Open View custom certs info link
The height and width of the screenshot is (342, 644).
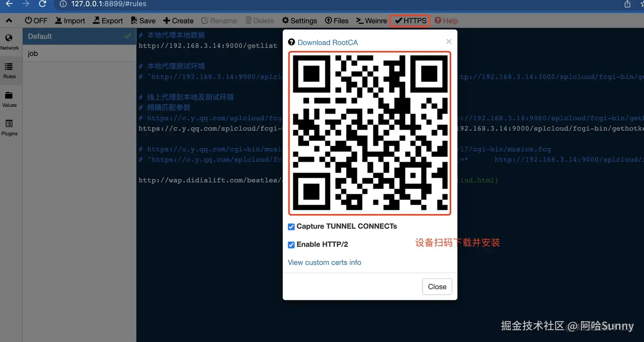(x=325, y=262)
